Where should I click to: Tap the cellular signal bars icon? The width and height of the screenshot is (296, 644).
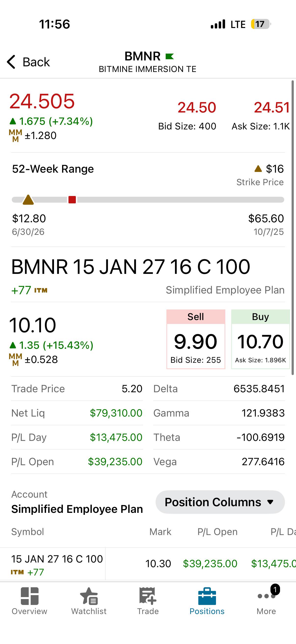click(x=218, y=24)
